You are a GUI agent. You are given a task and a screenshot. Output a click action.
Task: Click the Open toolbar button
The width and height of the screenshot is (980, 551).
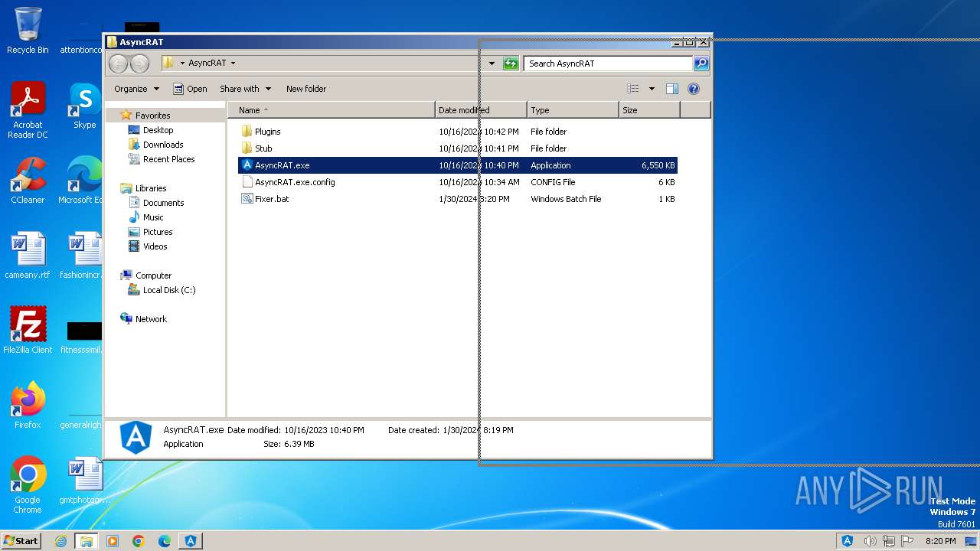pos(190,89)
